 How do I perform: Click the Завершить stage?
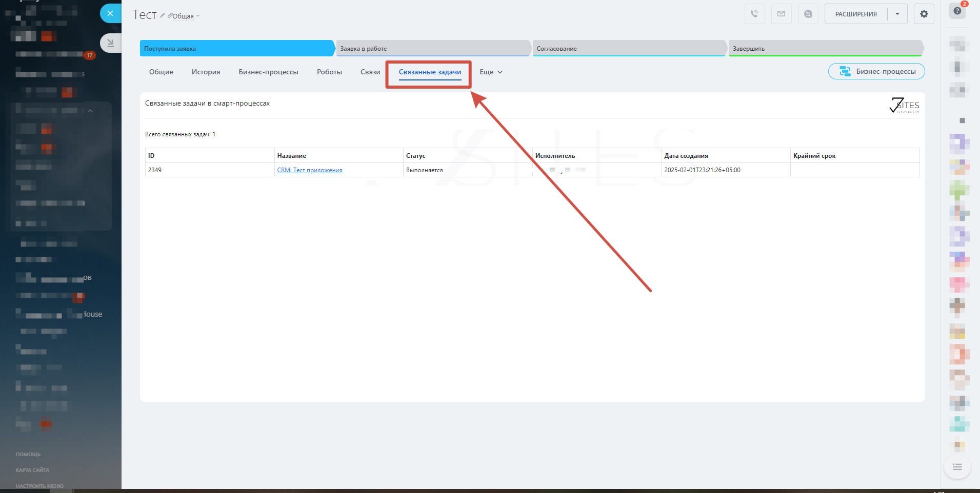(x=825, y=49)
